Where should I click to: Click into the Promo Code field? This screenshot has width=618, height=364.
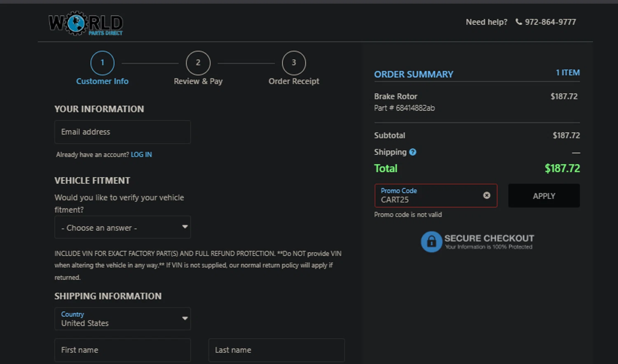(428, 196)
